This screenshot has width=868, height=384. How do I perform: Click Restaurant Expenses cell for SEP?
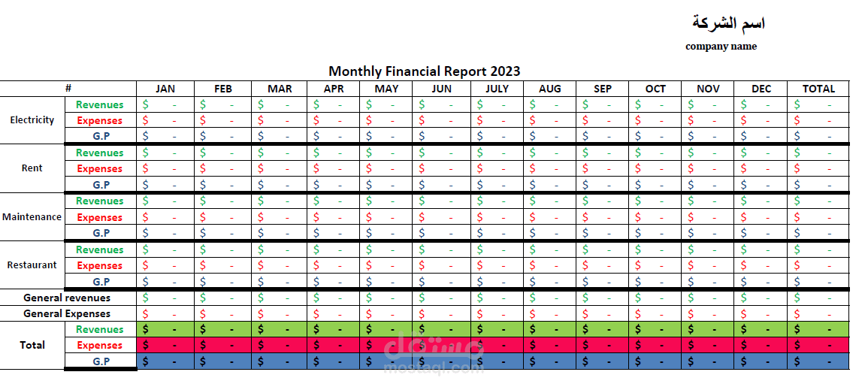602,265
